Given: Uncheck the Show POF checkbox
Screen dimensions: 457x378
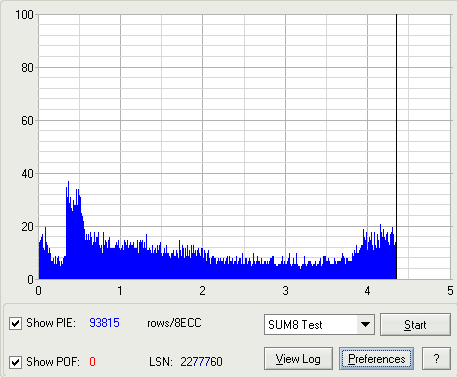Looking at the screenshot, I should (x=15, y=362).
